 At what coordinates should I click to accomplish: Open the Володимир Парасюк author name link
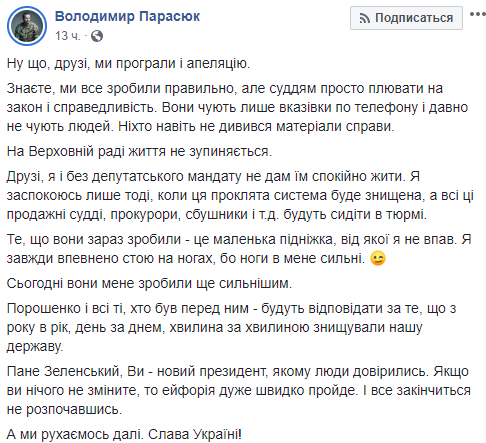tap(127, 16)
